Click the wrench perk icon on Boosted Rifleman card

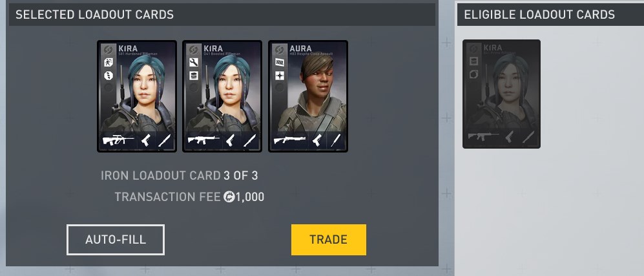193,63
